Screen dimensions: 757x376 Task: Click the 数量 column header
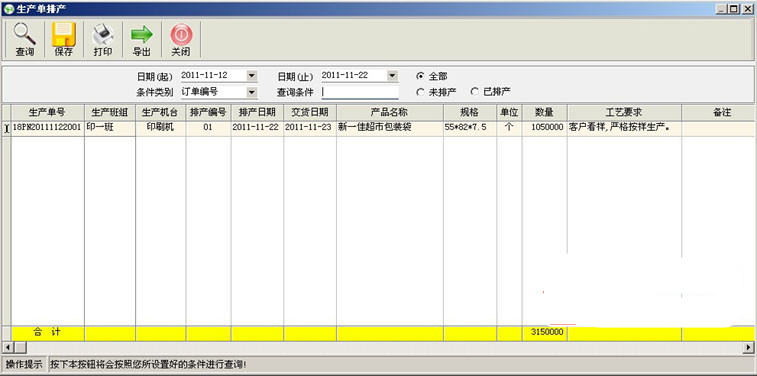(x=545, y=112)
